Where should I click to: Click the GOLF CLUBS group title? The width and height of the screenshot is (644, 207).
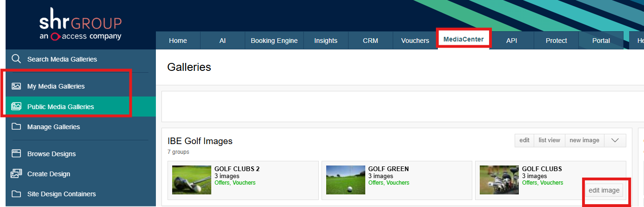[542, 169]
